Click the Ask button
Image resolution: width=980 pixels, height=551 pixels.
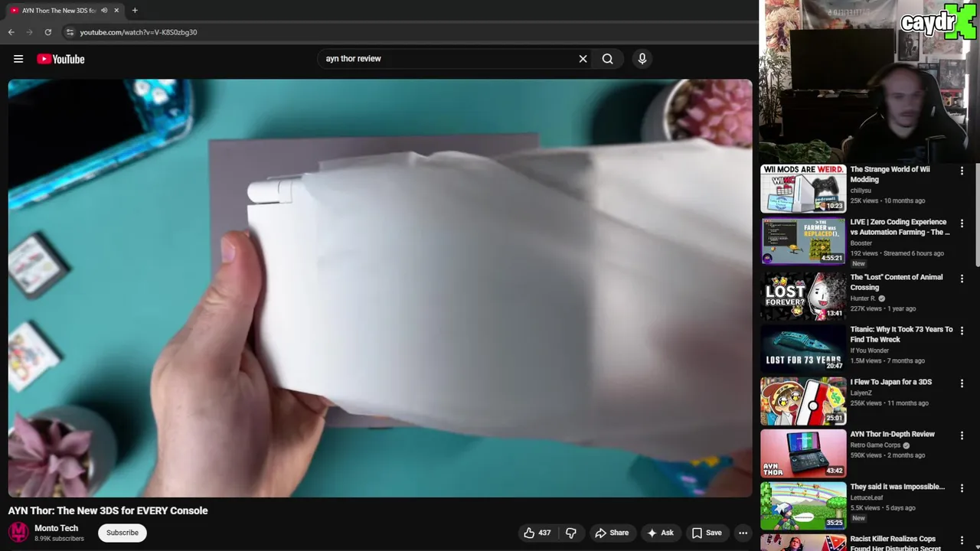click(660, 533)
